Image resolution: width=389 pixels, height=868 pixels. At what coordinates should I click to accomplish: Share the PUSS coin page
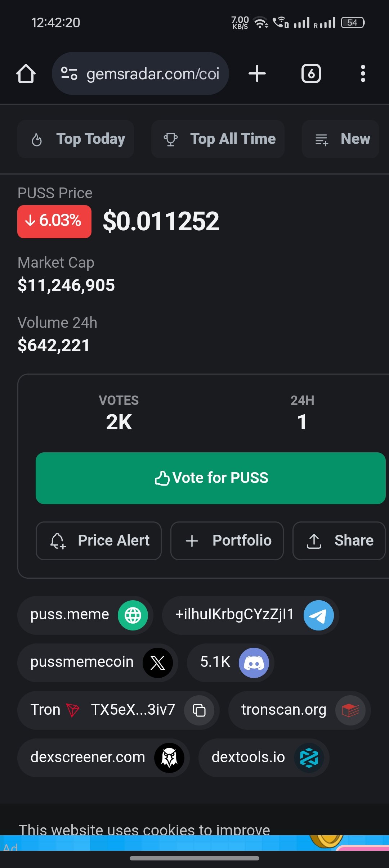pyautogui.click(x=339, y=541)
